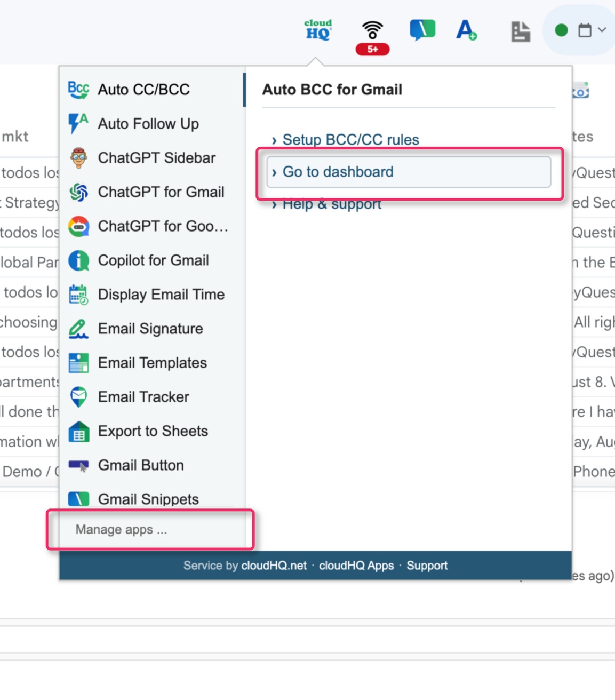Image resolution: width=615 pixels, height=700 pixels.
Task: Open the cloudHQ extension icon
Action: tap(318, 30)
